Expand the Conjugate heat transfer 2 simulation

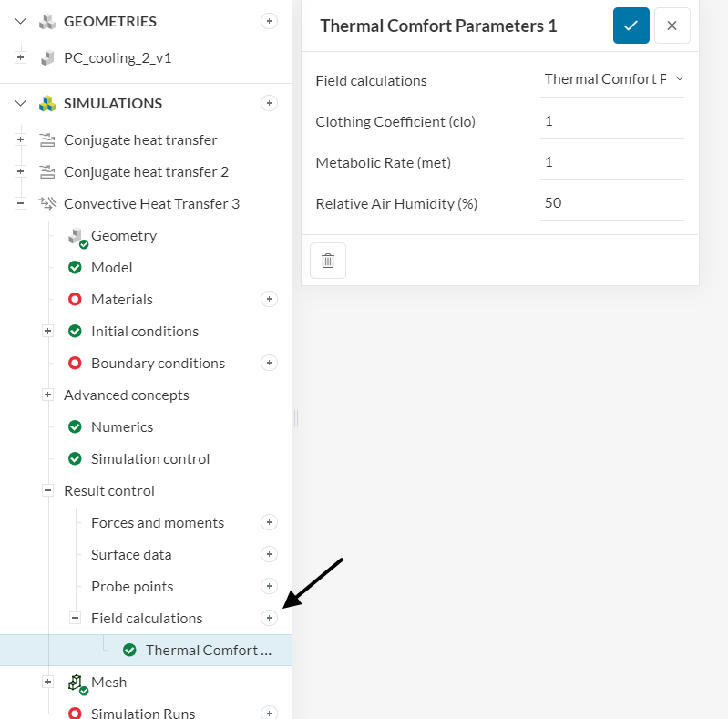coord(21,171)
